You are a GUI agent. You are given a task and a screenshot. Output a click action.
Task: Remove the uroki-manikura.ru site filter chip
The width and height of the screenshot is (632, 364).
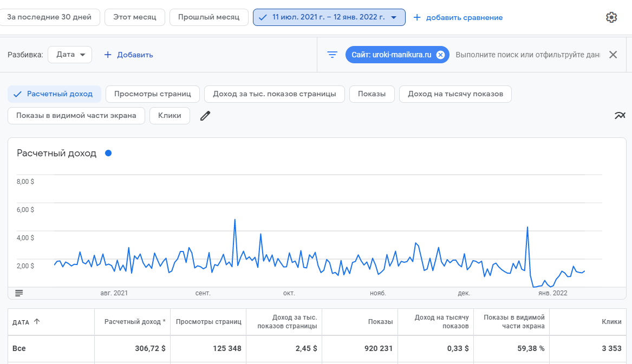[x=440, y=55]
